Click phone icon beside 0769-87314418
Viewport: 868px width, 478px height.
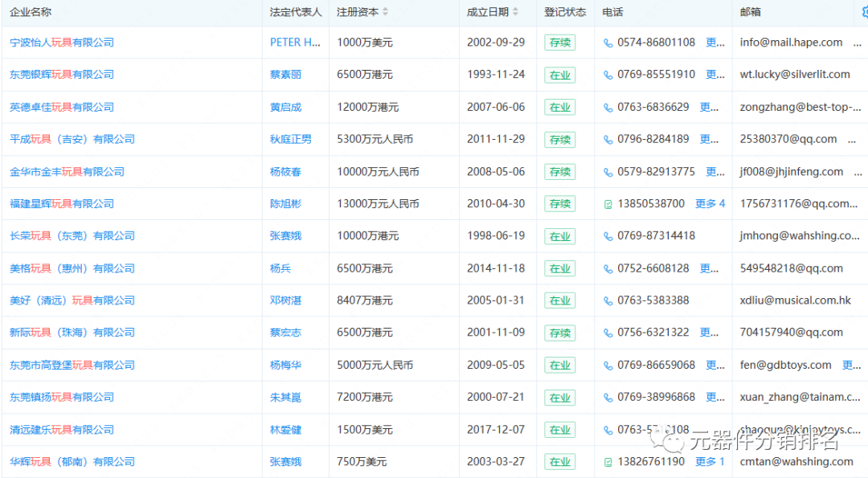click(608, 237)
